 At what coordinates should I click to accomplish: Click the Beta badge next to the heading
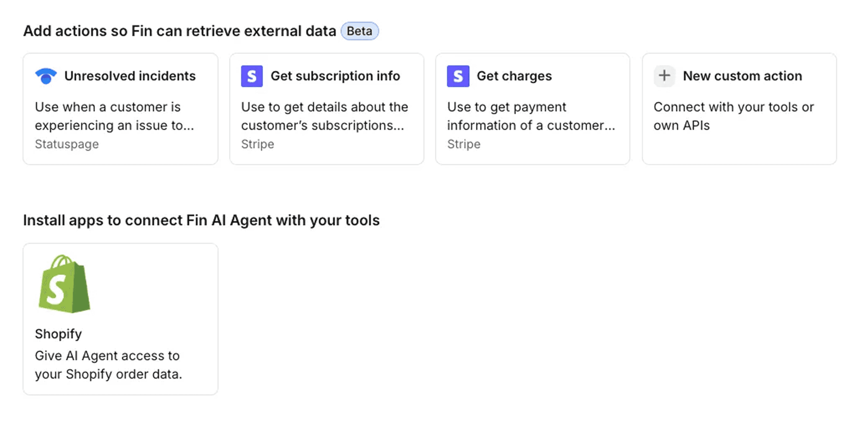click(x=359, y=31)
